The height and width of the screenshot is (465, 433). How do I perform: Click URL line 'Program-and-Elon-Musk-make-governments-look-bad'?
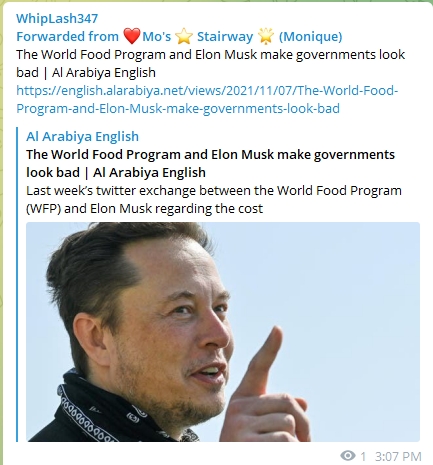(178, 109)
